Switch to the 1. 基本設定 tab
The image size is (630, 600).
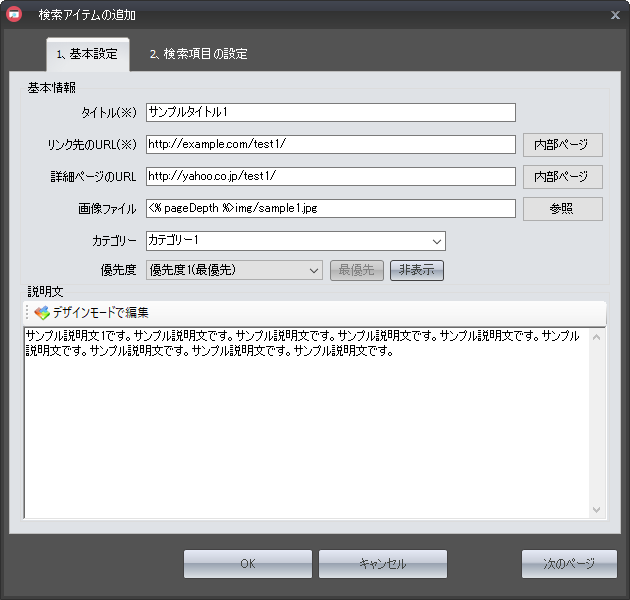(87, 54)
